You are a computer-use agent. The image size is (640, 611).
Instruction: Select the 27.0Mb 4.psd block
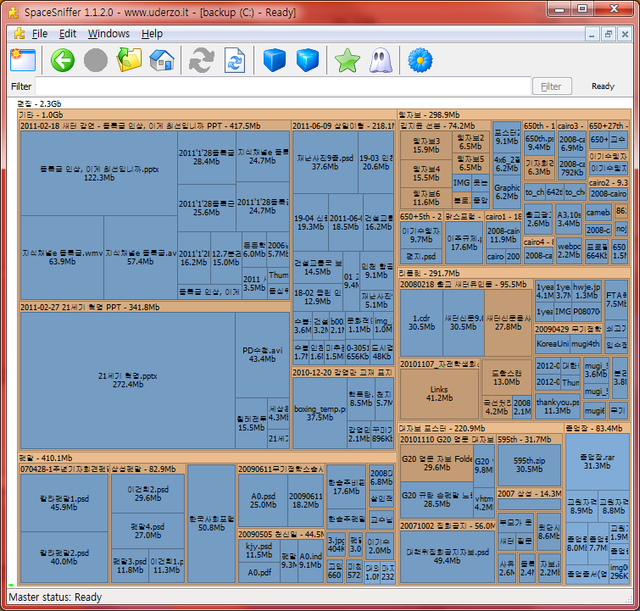pyautogui.click(x=148, y=531)
